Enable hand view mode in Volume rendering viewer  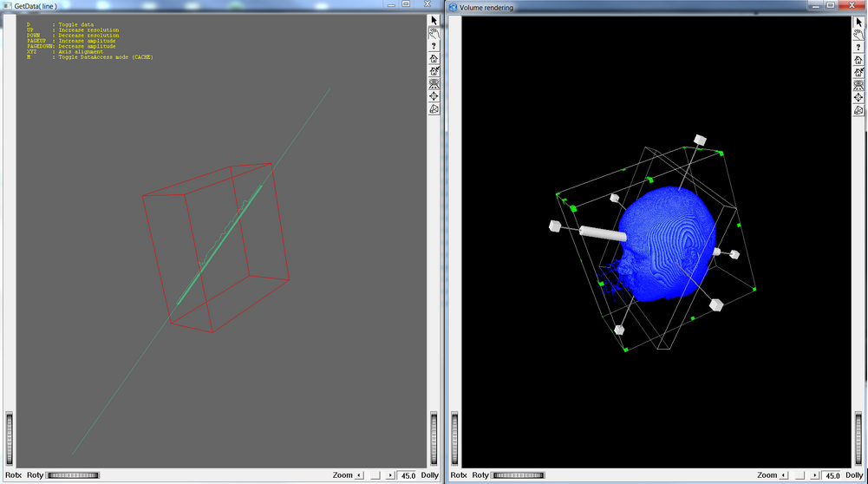[858, 34]
